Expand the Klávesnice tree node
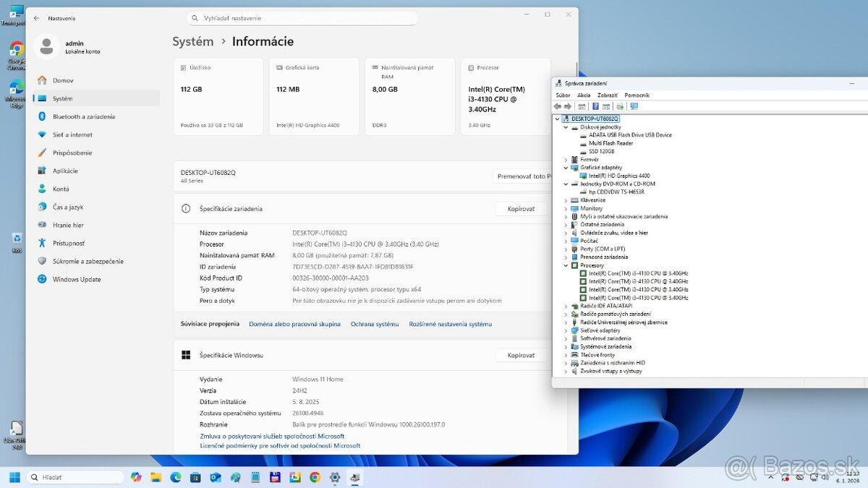 pyautogui.click(x=566, y=200)
